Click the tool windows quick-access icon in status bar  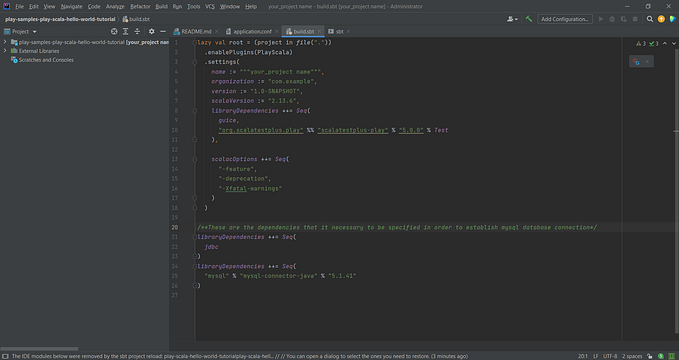click(x=5, y=356)
